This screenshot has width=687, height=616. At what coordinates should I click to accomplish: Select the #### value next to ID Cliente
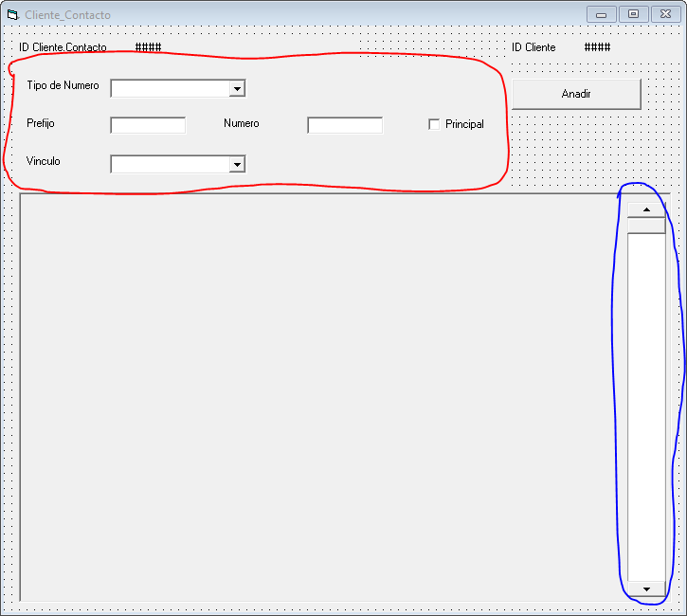coord(597,46)
